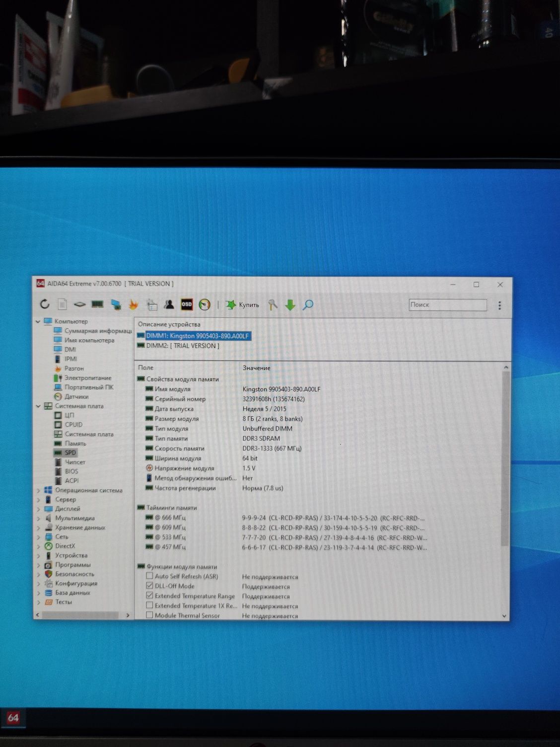Select the Память tree item
Image resolution: width=560 pixels, height=747 pixels.
click(x=75, y=444)
